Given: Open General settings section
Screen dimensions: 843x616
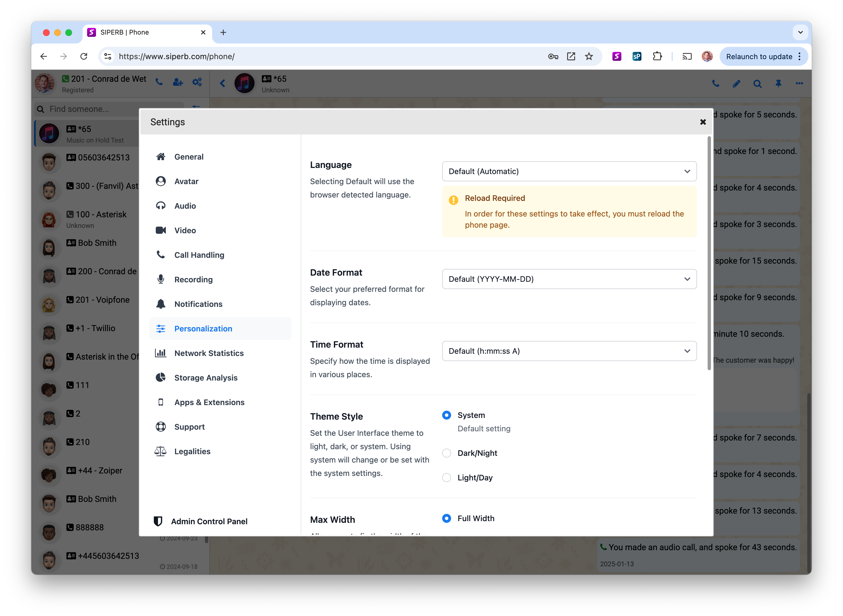Looking at the screenshot, I should (220, 157).
